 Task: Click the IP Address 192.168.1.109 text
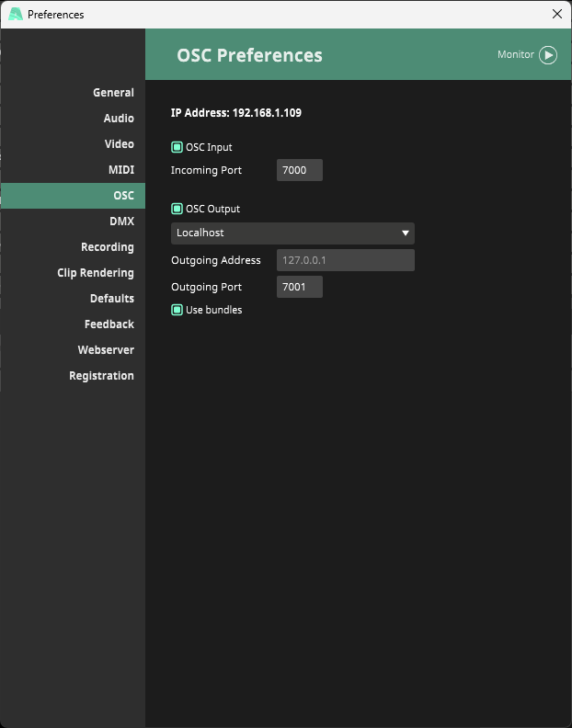[236, 113]
